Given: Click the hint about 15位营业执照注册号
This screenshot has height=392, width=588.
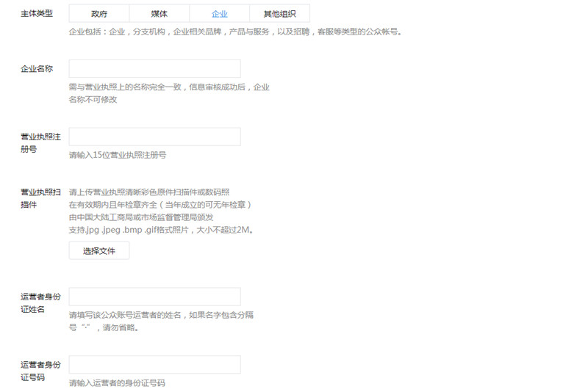Looking at the screenshot, I should click(x=118, y=155).
